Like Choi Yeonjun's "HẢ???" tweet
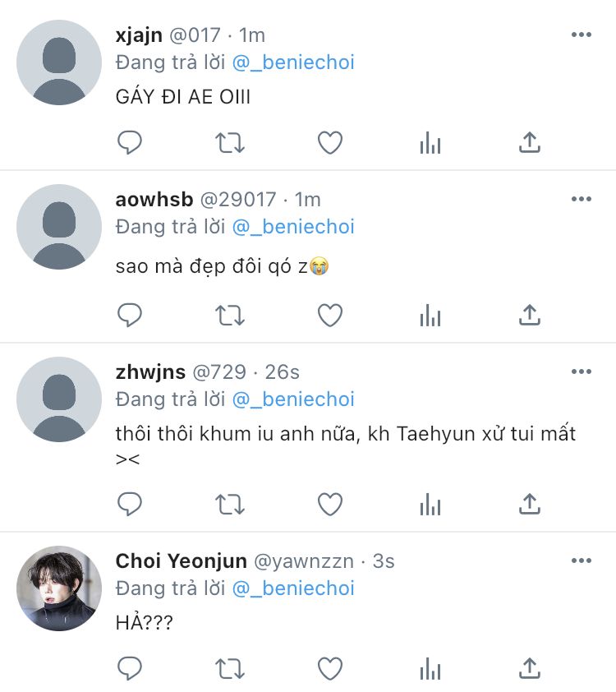The height and width of the screenshot is (692, 616). tap(330, 668)
